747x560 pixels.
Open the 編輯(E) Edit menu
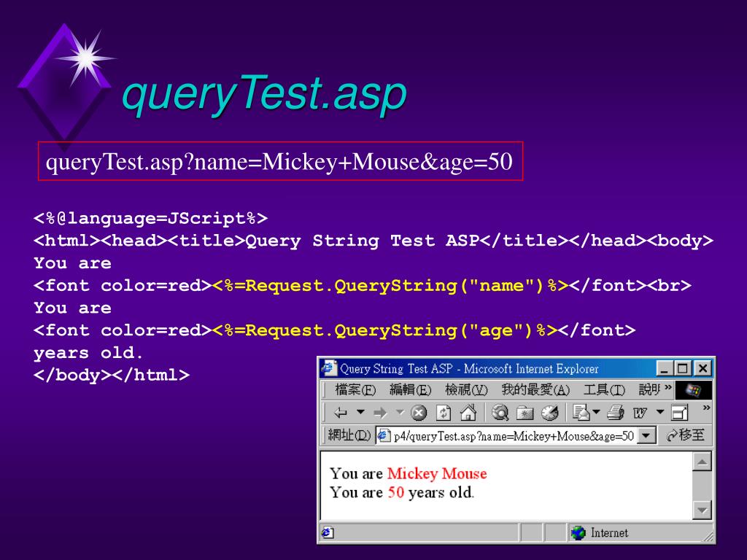tap(410, 390)
